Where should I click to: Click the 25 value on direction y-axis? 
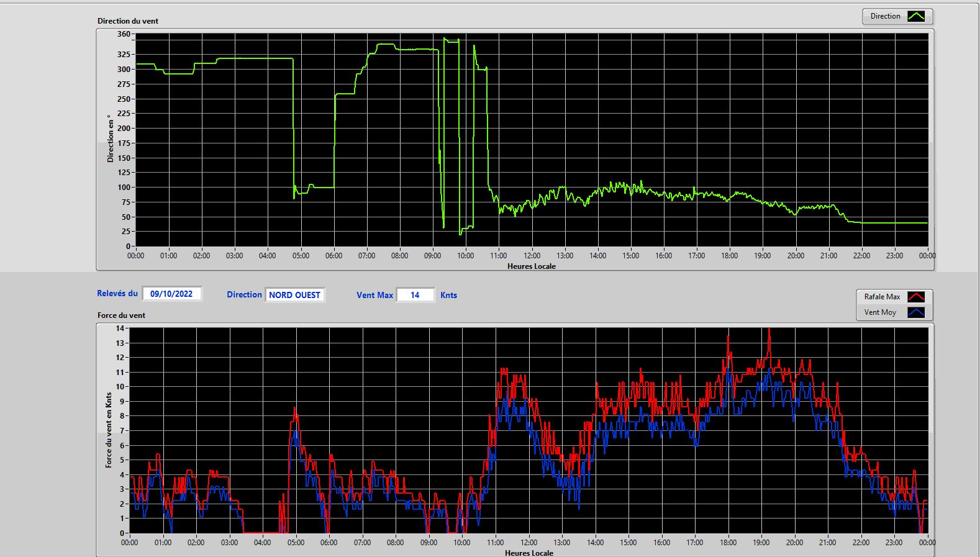click(x=126, y=231)
